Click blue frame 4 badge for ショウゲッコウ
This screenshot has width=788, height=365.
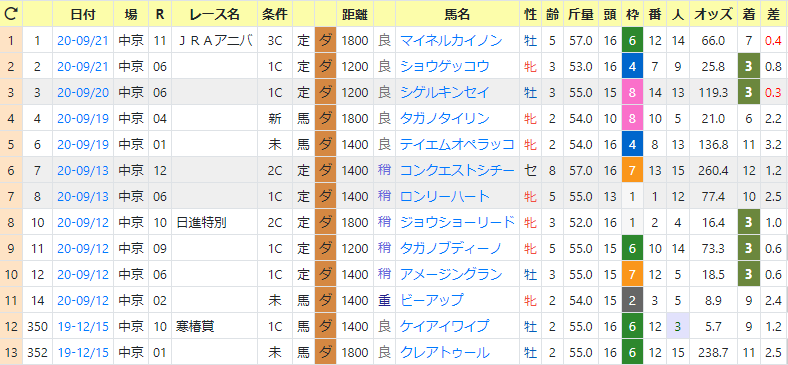[x=632, y=66]
